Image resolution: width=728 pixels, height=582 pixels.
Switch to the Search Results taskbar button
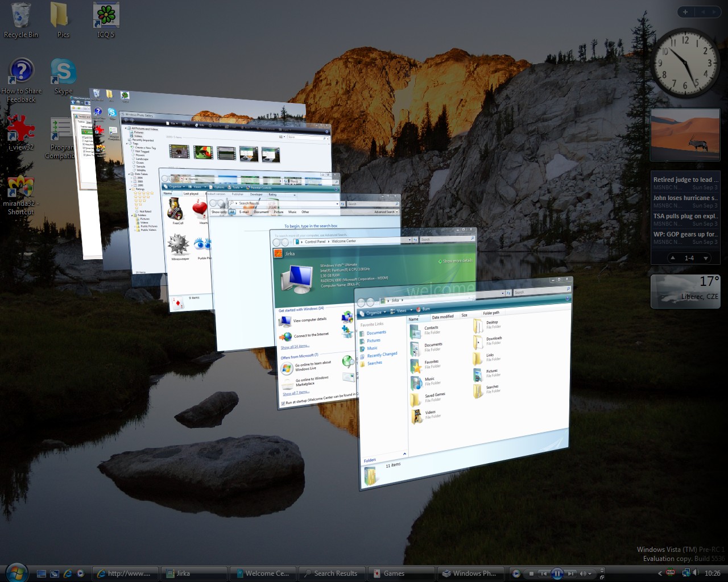(x=332, y=573)
